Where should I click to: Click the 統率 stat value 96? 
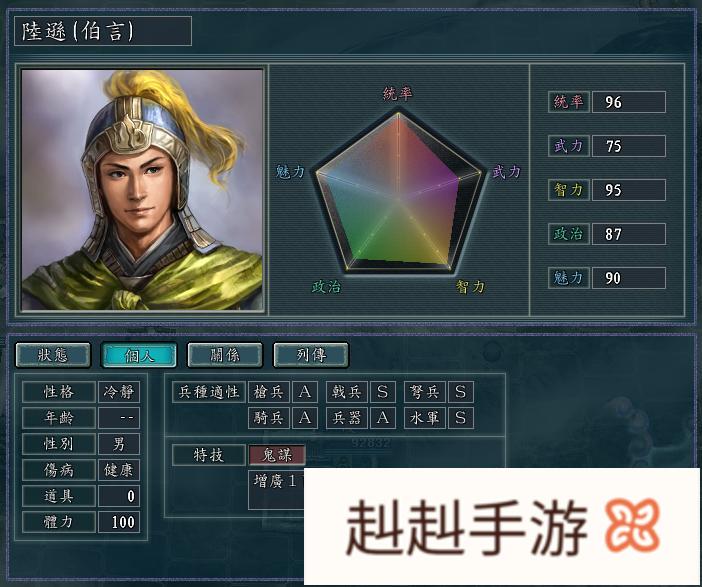629,102
